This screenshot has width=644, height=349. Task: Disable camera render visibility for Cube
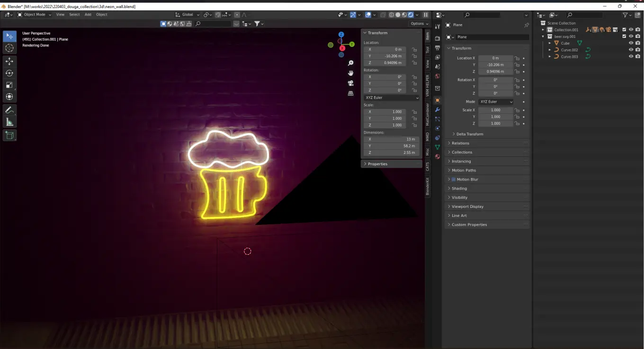(637, 43)
